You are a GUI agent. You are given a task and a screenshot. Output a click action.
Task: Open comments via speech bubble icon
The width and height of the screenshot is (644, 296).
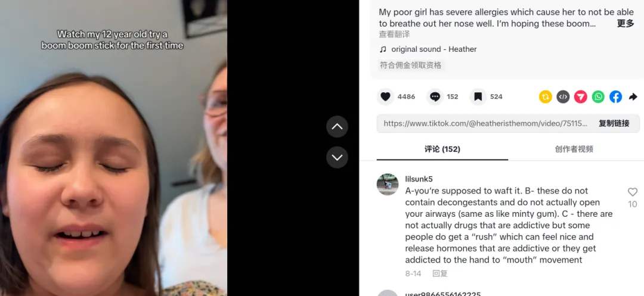click(435, 96)
